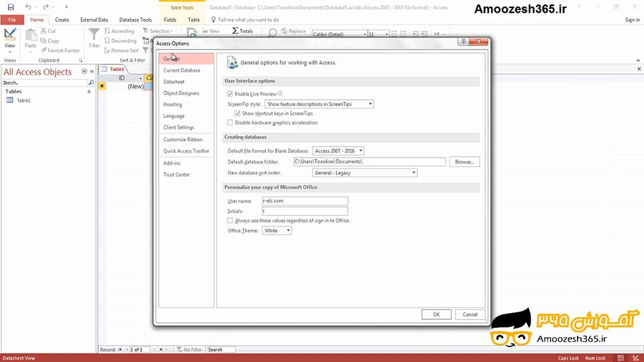Click Sign in link
The width and height of the screenshot is (644, 362).
[632, 19]
